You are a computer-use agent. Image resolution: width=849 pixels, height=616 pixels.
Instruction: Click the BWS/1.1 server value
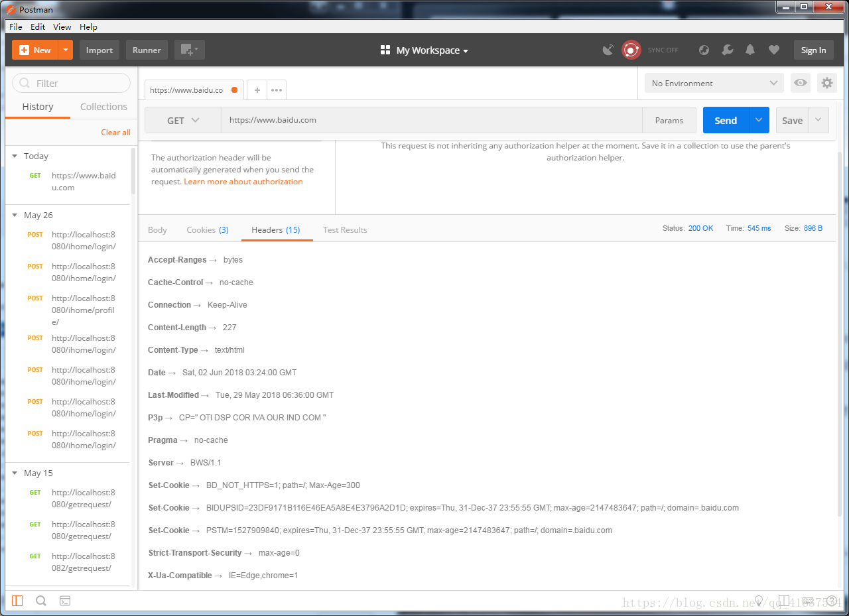coord(205,463)
